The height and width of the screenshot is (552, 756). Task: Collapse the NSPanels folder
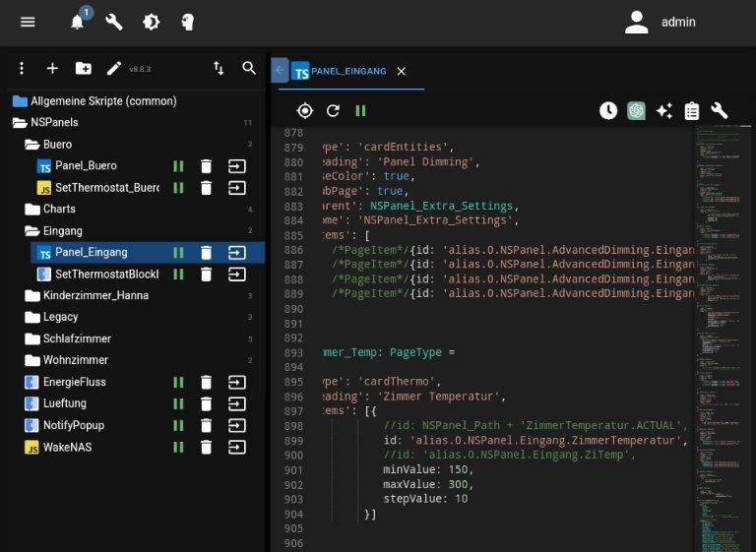point(54,123)
